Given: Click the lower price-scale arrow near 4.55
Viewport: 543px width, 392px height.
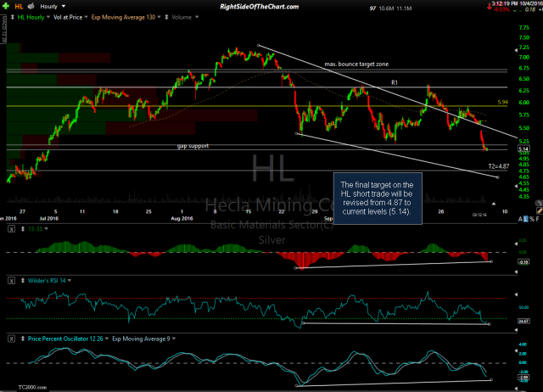Looking at the screenshot, I should (517, 186).
